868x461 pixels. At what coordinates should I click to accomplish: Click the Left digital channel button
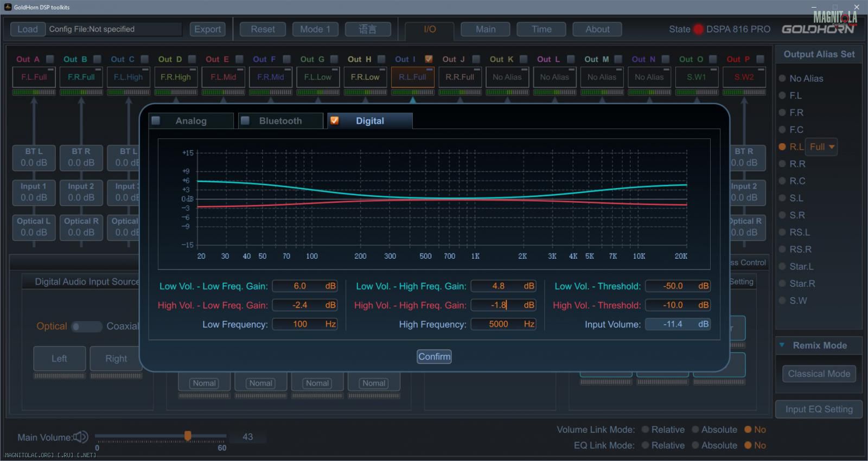[59, 358]
